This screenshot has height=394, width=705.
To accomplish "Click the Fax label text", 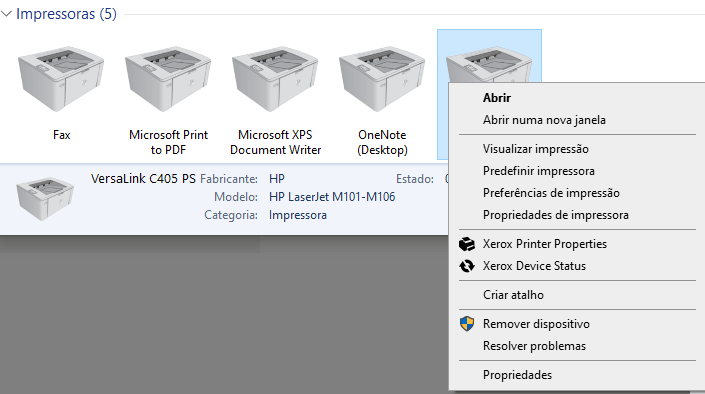I will (x=61, y=134).
